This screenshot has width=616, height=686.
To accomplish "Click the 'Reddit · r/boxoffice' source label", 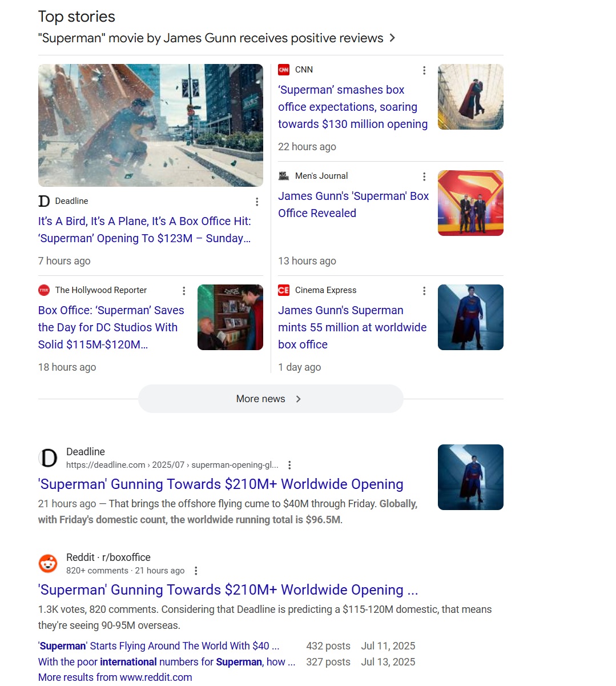I will point(108,557).
